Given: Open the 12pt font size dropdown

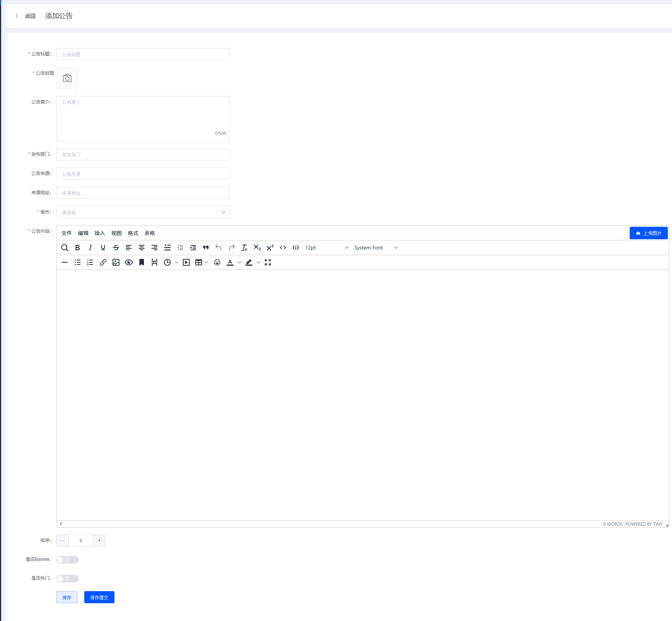Looking at the screenshot, I should pos(327,248).
